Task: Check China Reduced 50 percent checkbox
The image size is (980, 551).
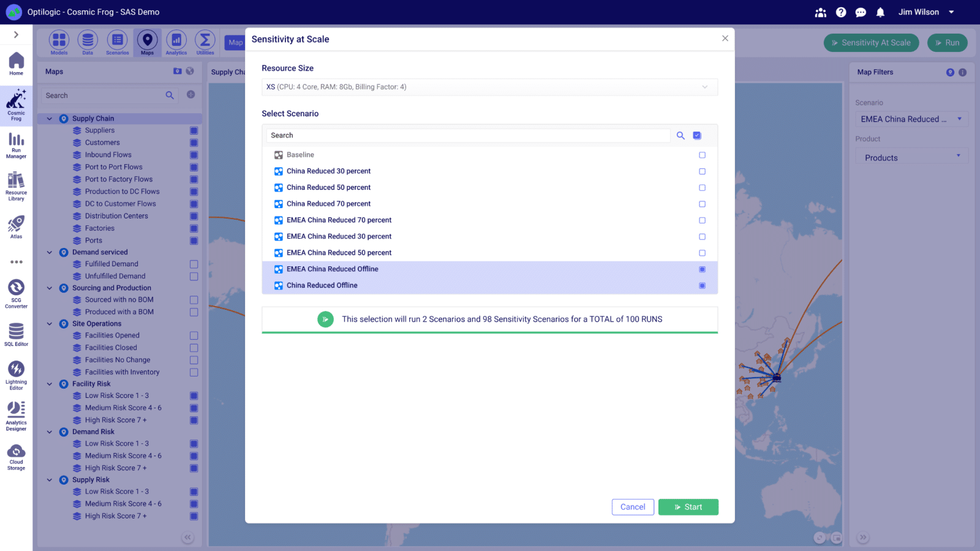Action: click(x=702, y=188)
